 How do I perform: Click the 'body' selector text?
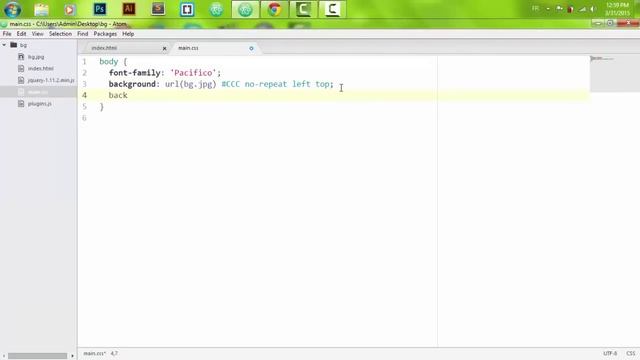point(109,62)
